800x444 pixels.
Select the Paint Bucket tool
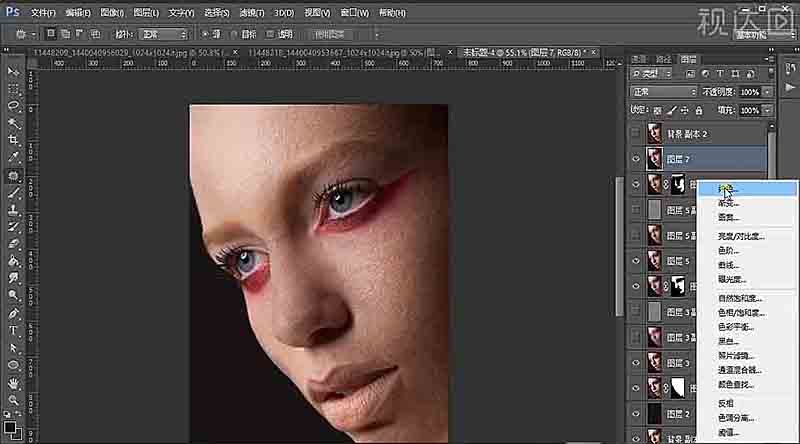point(13,261)
